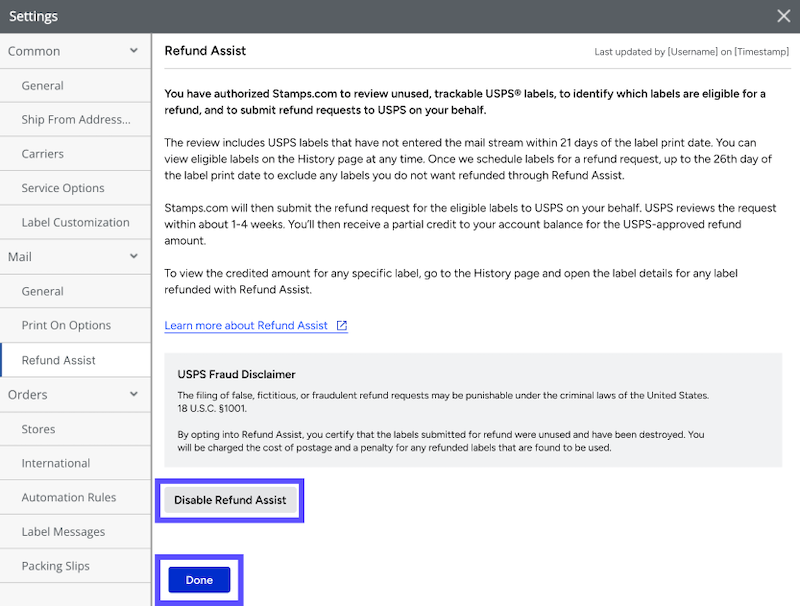This screenshot has height=606, width=800.
Task: Click the Disable Refund Assist button
Action: pyautogui.click(x=230, y=500)
